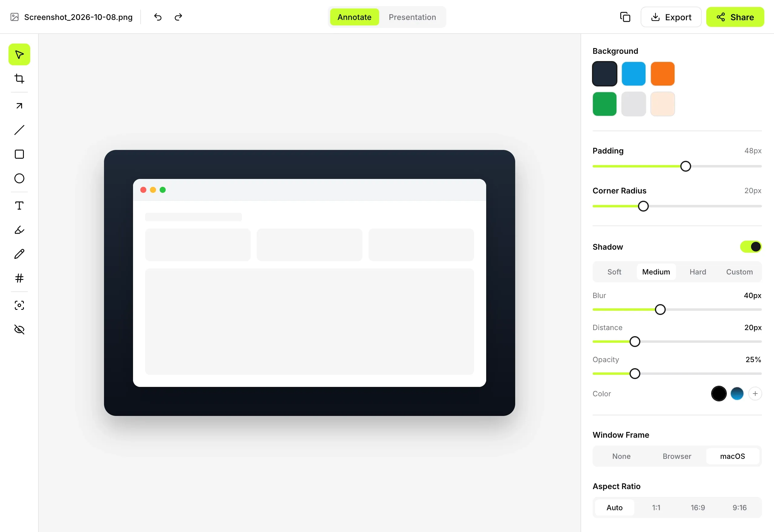Click the Blur slider handle
The width and height of the screenshot is (774, 532).
pyautogui.click(x=660, y=310)
